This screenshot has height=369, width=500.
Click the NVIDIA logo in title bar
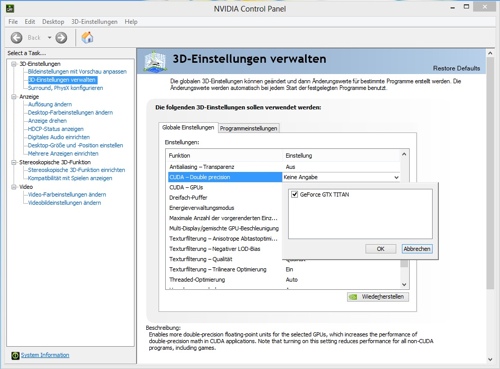point(10,8)
